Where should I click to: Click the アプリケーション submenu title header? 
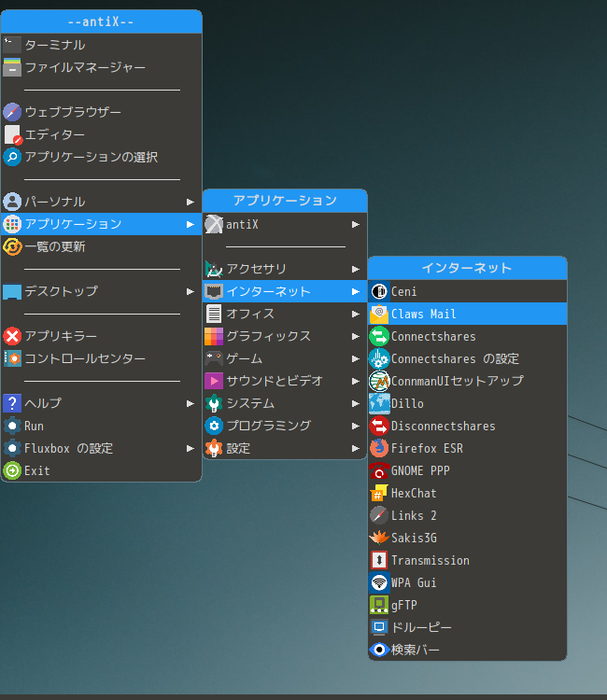tap(285, 201)
